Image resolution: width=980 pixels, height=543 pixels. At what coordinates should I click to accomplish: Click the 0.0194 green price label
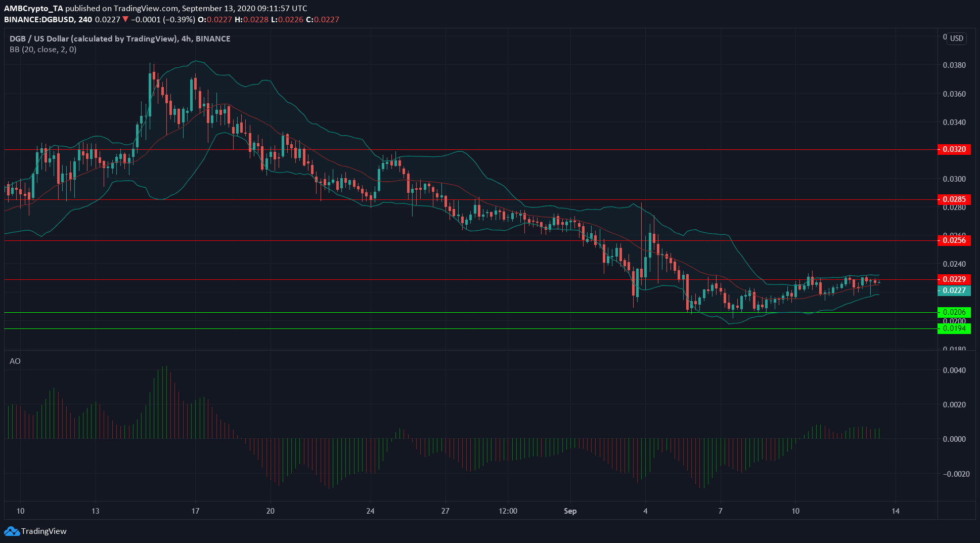coord(954,328)
